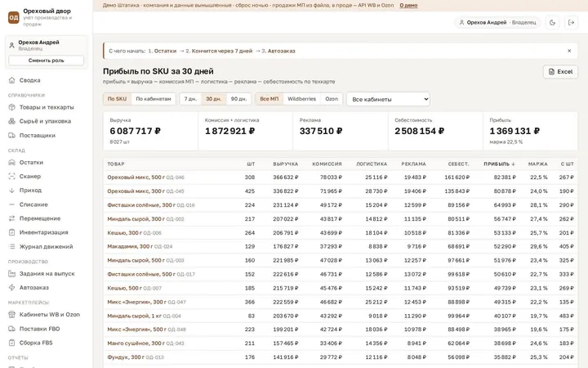Filter by Wildberries marketplace
Viewport: 588px width, 368px height.
point(301,99)
